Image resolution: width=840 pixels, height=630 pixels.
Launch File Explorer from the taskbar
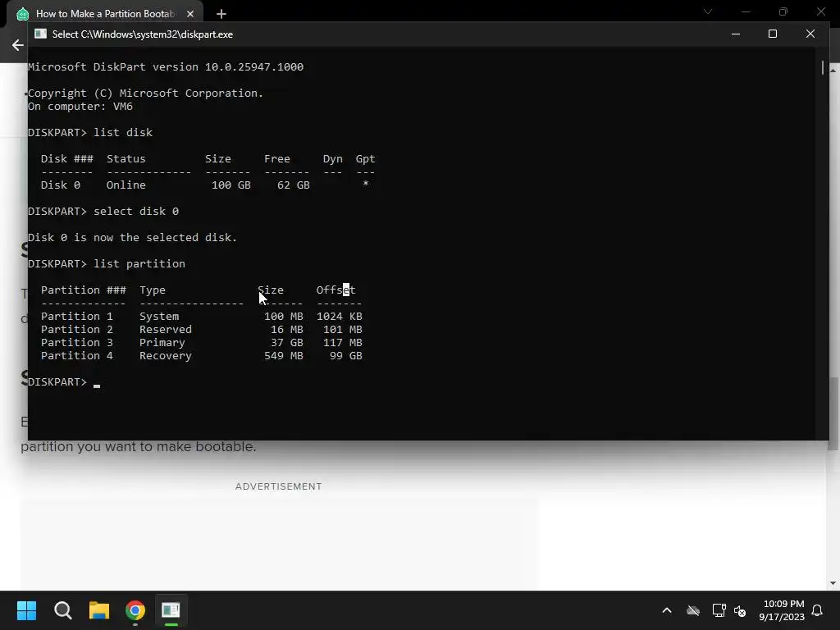99,610
